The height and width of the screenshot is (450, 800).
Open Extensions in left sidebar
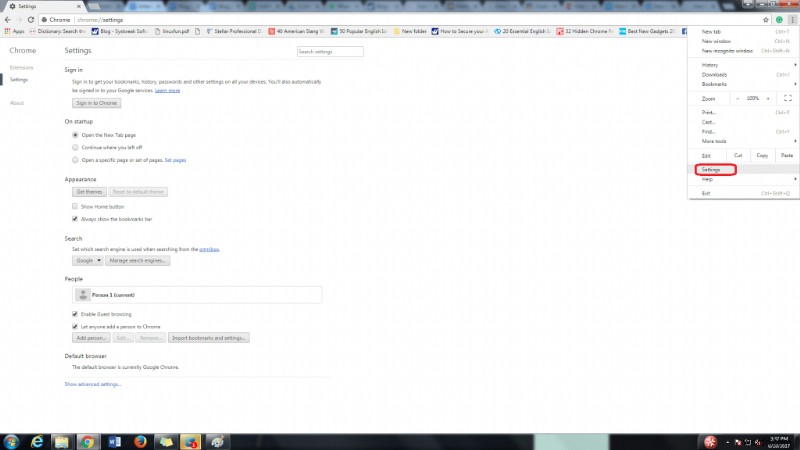click(x=21, y=67)
